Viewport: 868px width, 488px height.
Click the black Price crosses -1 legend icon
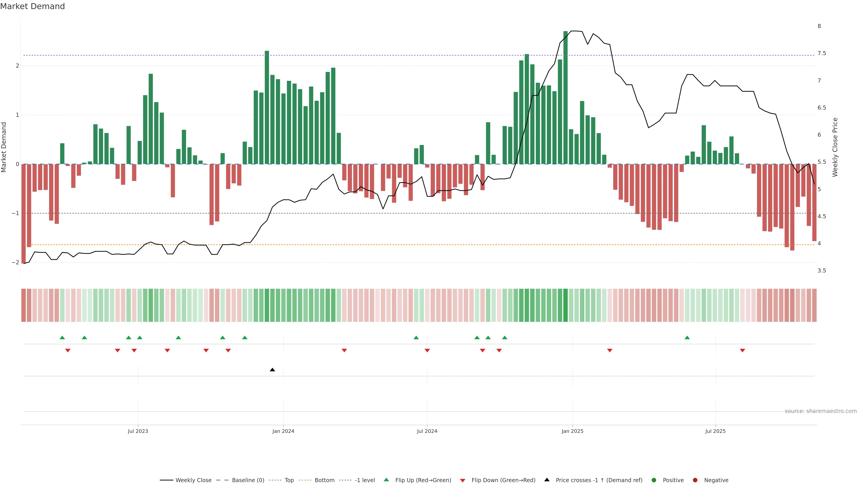[x=547, y=480]
